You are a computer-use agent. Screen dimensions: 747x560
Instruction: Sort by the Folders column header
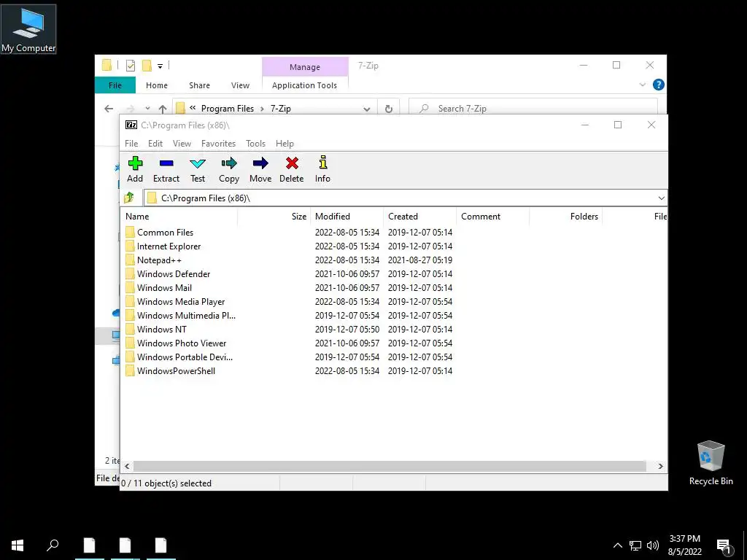[565, 216]
